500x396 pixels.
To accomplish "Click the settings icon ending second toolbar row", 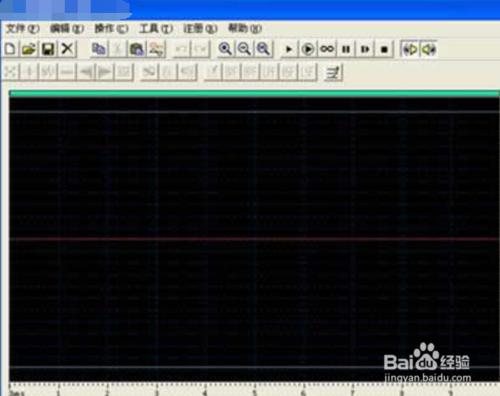I will [x=333, y=72].
